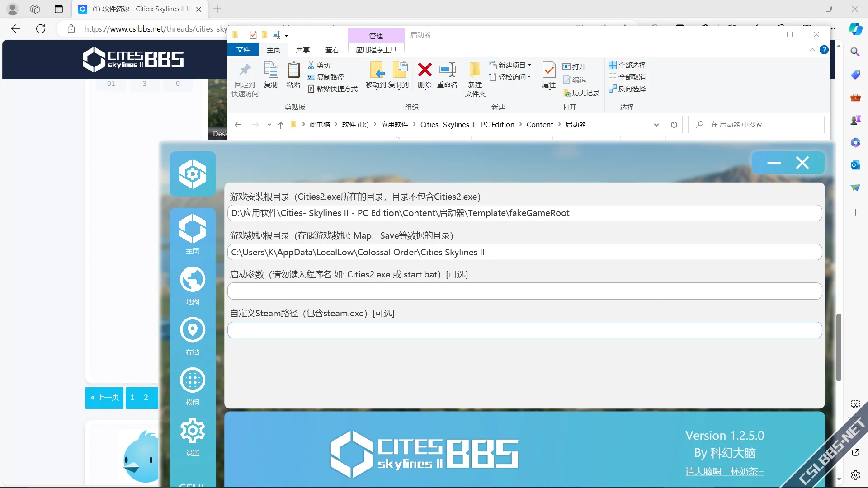Screen dimensions: 868x488
Task: Minimize the launcher with the dash button
Action: tap(774, 163)
